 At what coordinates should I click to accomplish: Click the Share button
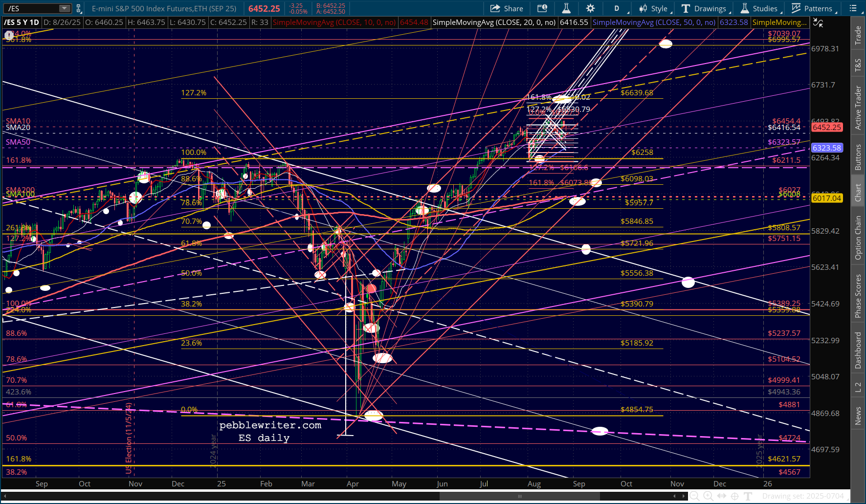pos(507,8)
